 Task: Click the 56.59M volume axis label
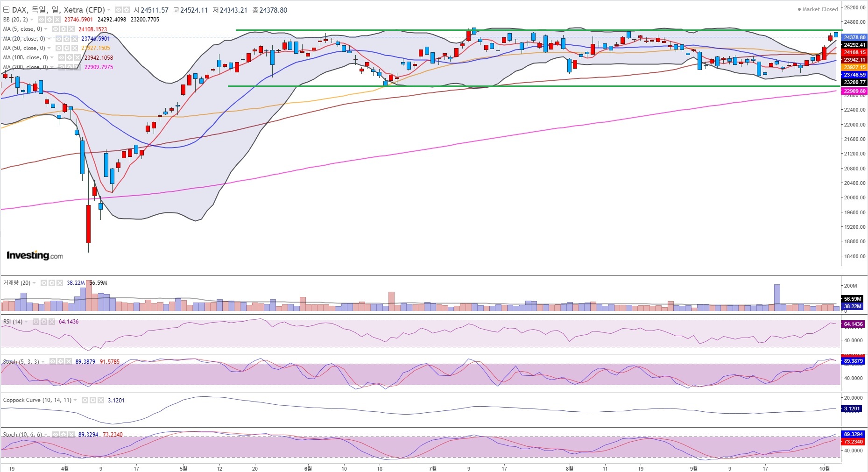click(x=853, y=299)
